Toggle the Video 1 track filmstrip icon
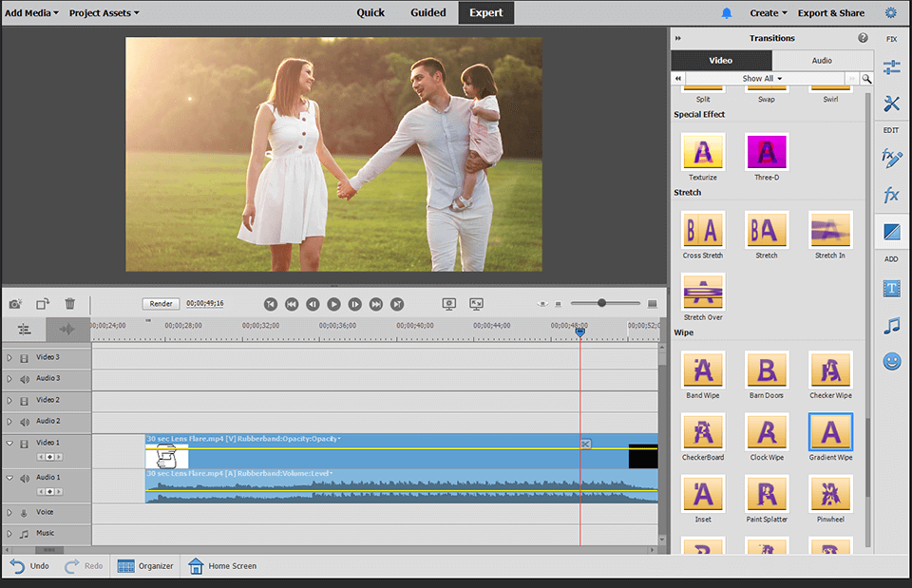Image resolution: width=912 pixels, height=588 pixels. click(x=24, y=443)
